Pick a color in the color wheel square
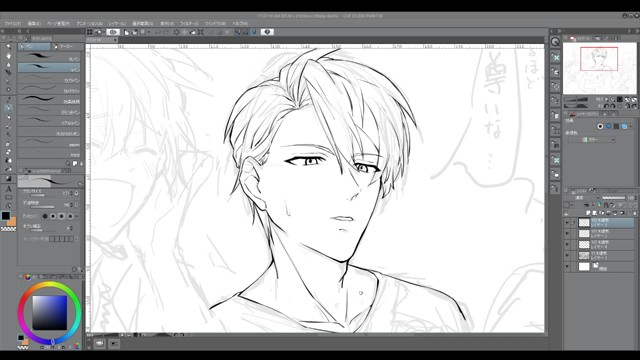The height and width of the screenshot is (360, 640). point(49,313)
